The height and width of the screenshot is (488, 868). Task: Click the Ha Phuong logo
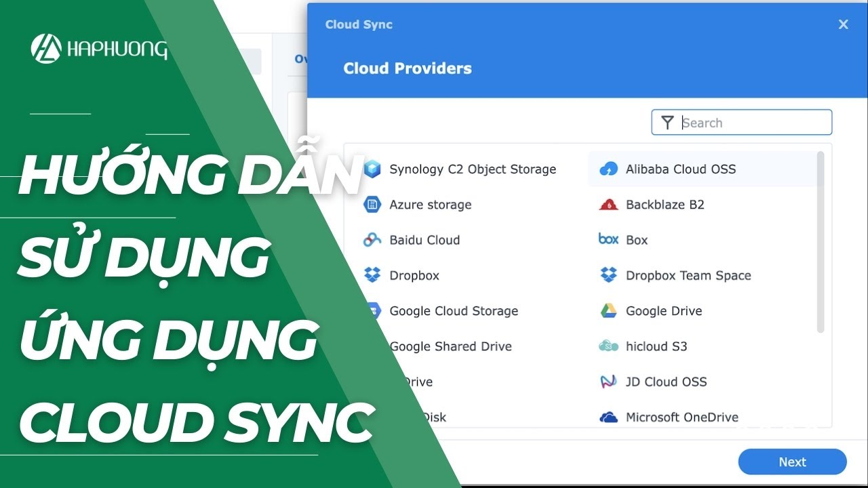pos(99,49)
